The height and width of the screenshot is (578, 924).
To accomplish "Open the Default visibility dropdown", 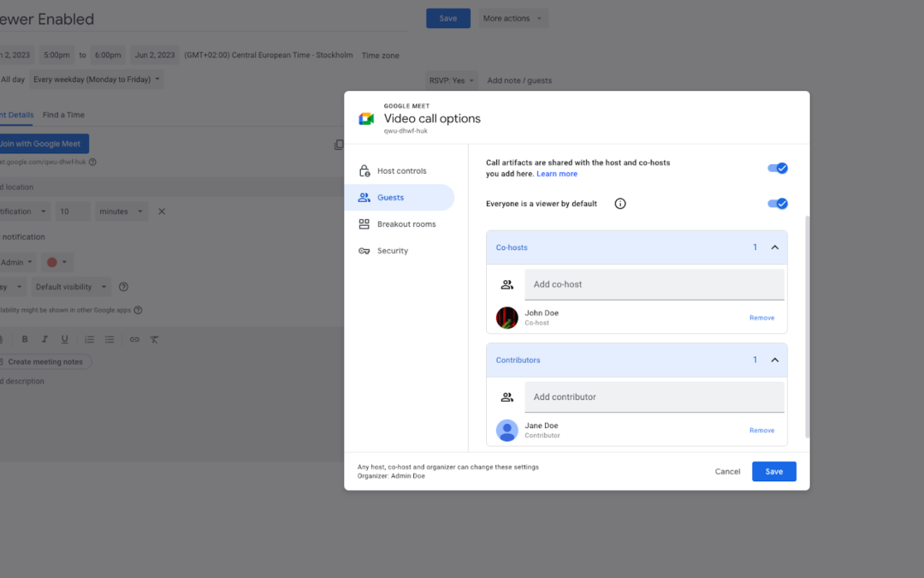I will [71, 287].
